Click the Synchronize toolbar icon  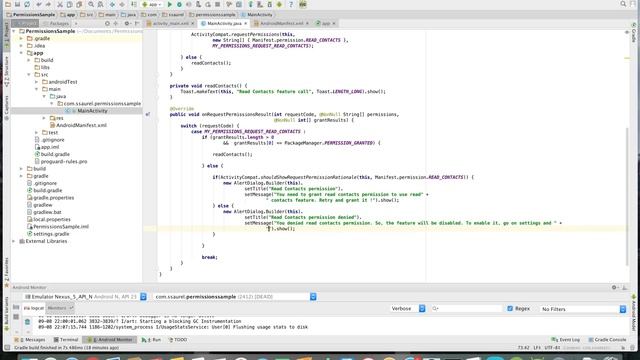click(27, 4)
